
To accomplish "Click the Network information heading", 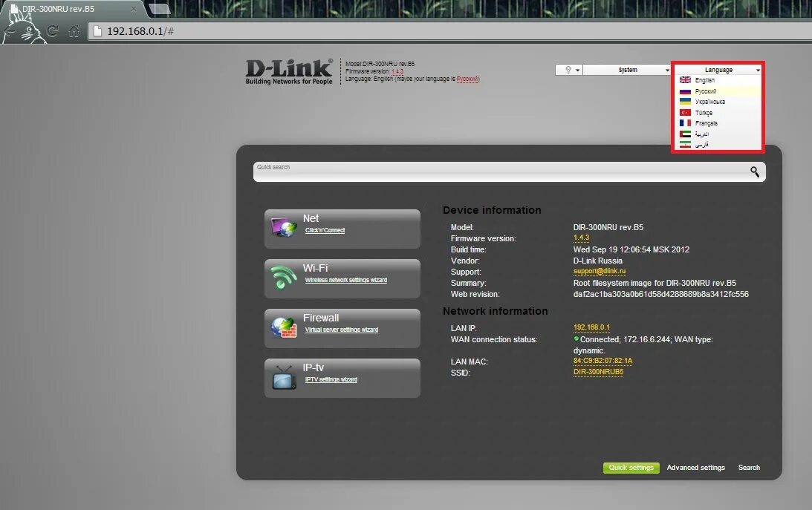I will coord(495,311).
